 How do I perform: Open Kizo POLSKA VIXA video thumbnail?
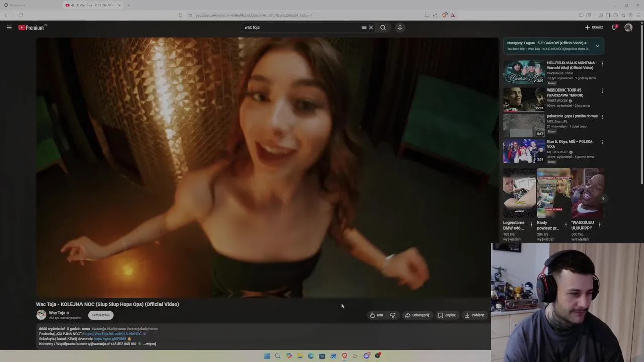click(x=524, y=151)
